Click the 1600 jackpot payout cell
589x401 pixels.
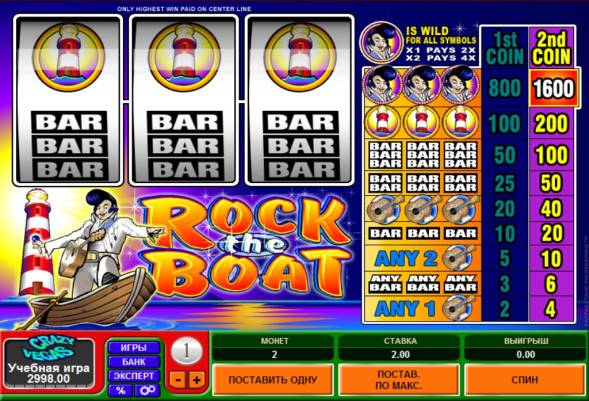[x=553, y=88]
